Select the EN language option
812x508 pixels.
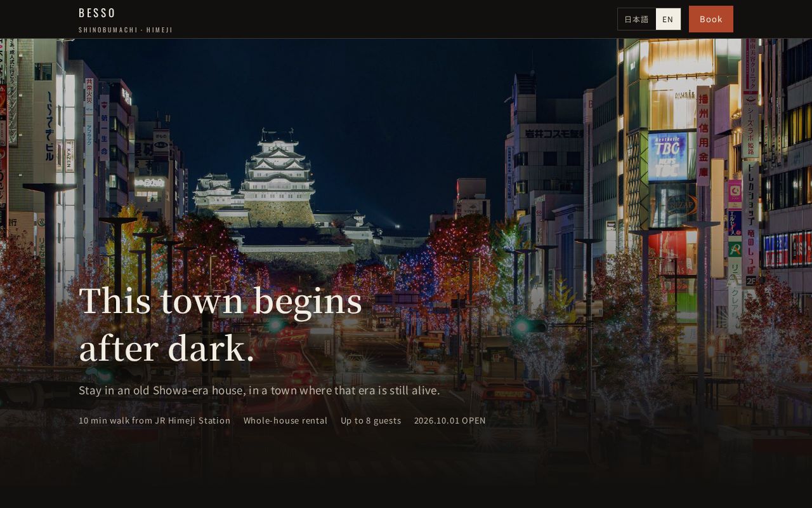(668, 19)
